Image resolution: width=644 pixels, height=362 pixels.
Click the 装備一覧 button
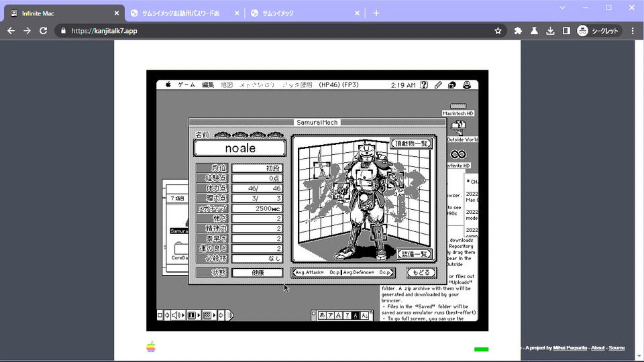[x=415, y=254]
